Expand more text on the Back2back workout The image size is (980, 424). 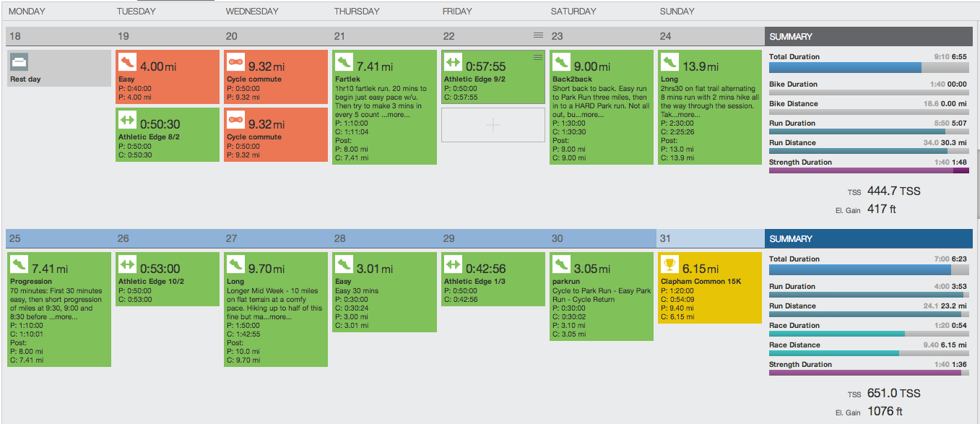593,114
